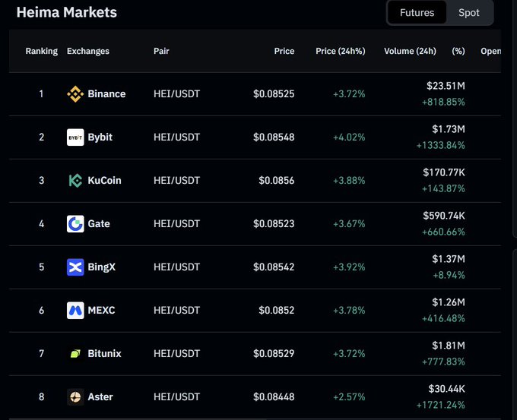Click the KuCoin exchange logo icon
This screenshot has width=517, height=420.
point(75,181)
